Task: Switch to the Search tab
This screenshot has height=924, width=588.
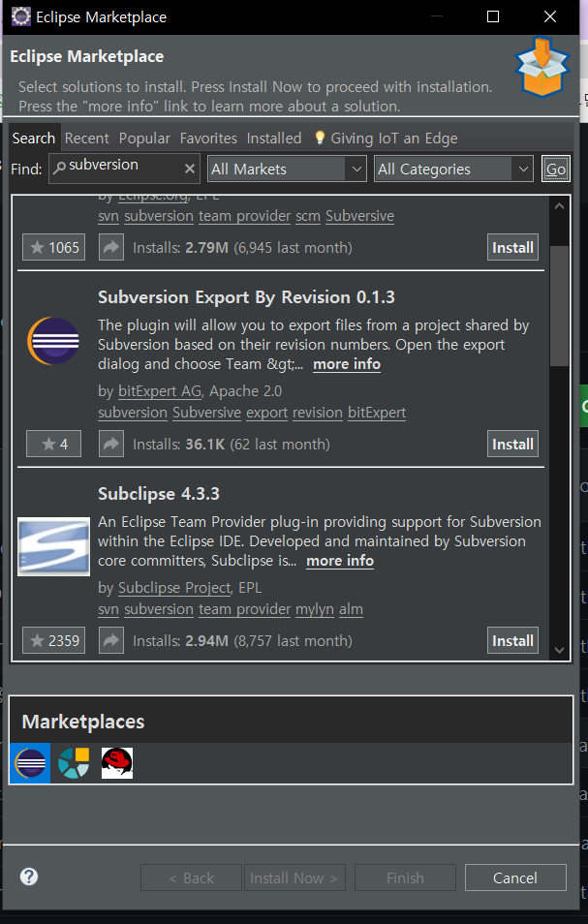Action: (34, 138)
